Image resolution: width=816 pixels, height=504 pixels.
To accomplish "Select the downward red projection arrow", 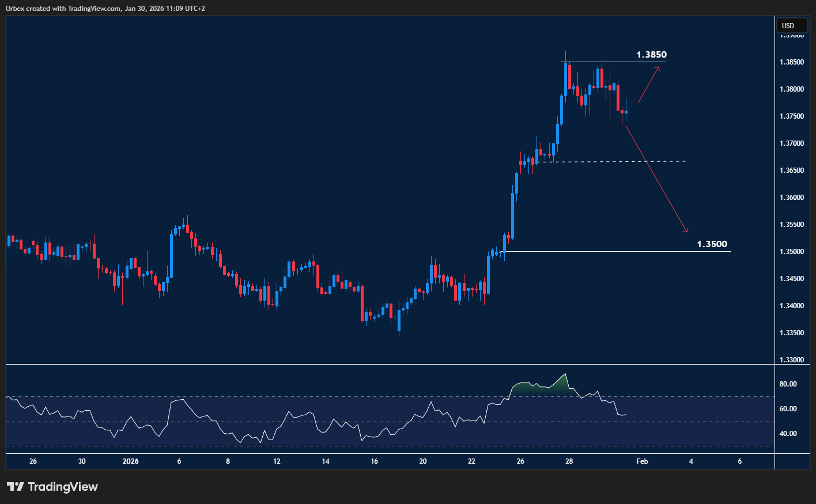I will [657, 179].
